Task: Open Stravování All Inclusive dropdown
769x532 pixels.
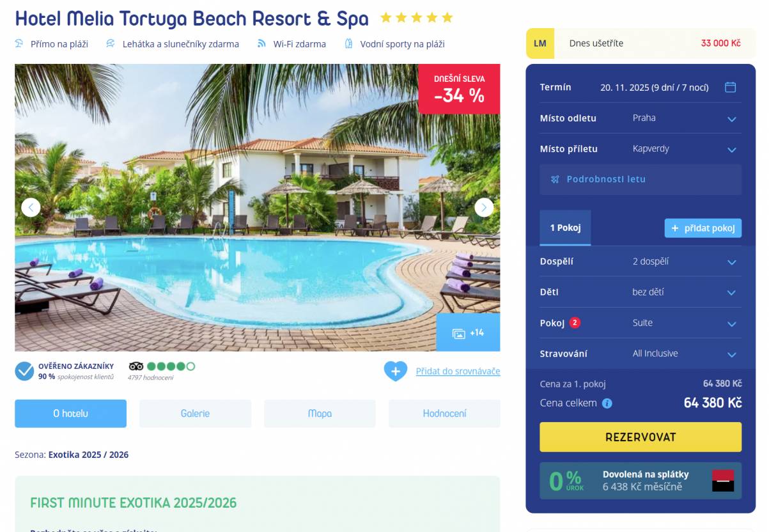Action: coord(641,354)
